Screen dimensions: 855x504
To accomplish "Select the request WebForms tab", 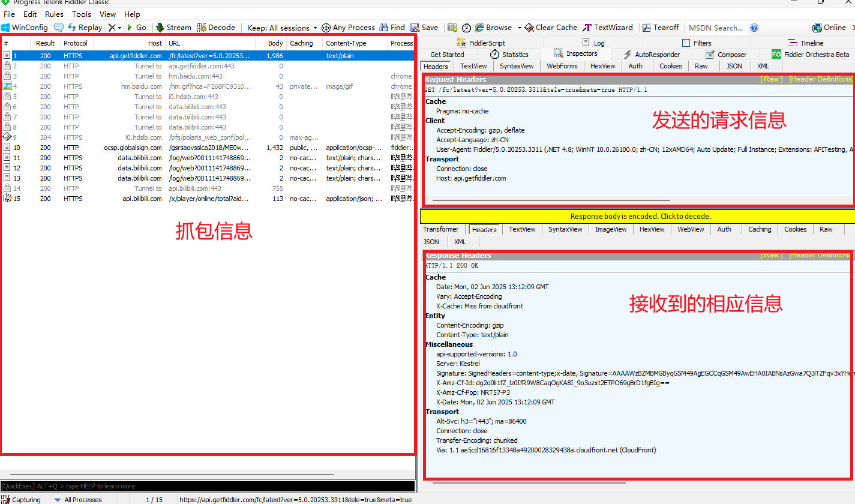I will (562, 66).
